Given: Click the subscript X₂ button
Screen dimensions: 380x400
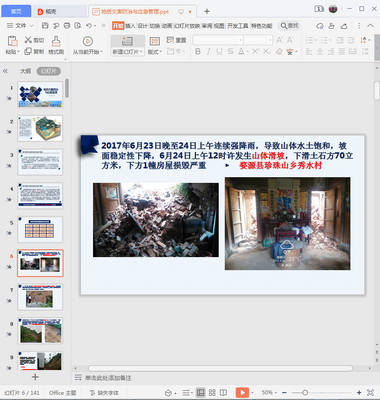Looking at the screenshot, I should (266, 51).
